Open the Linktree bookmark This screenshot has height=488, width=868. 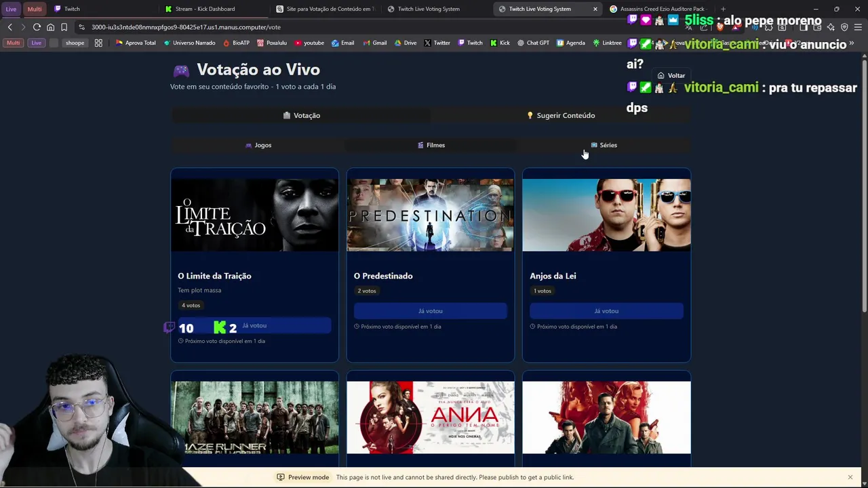607,43
